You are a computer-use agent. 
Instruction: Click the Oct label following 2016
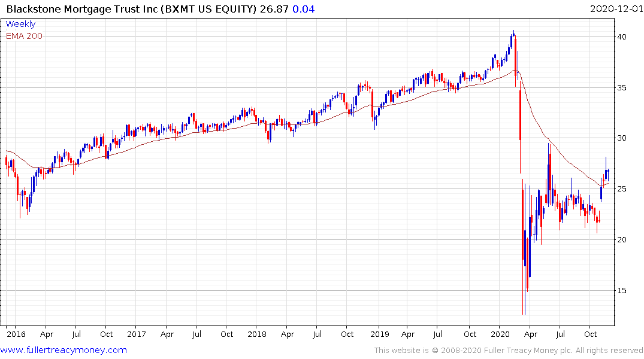107,334
